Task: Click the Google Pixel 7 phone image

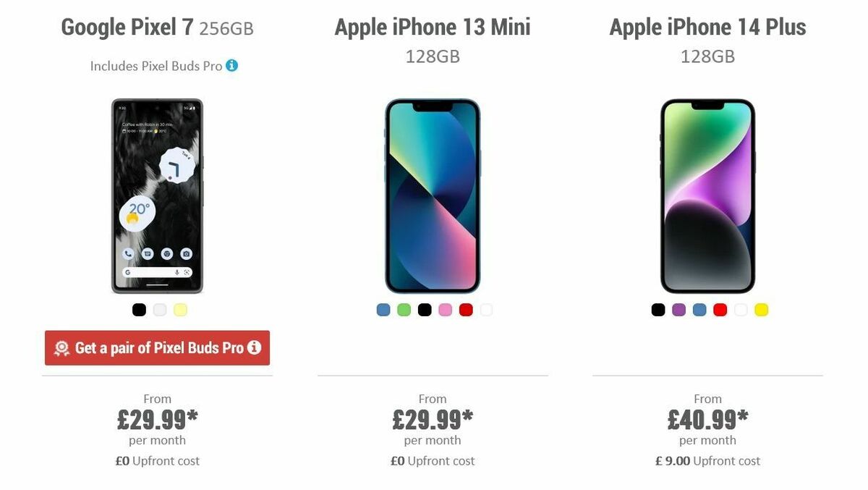Action: click(157, 195)
